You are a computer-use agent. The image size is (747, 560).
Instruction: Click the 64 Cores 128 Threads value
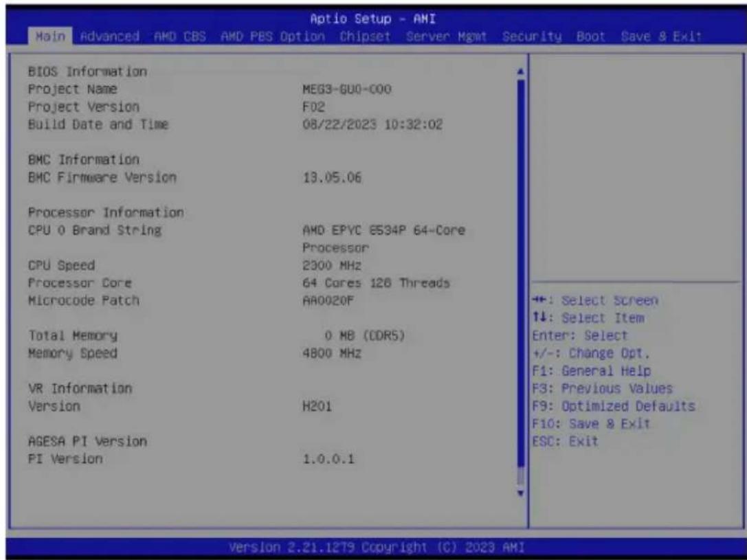click(377, 283)
